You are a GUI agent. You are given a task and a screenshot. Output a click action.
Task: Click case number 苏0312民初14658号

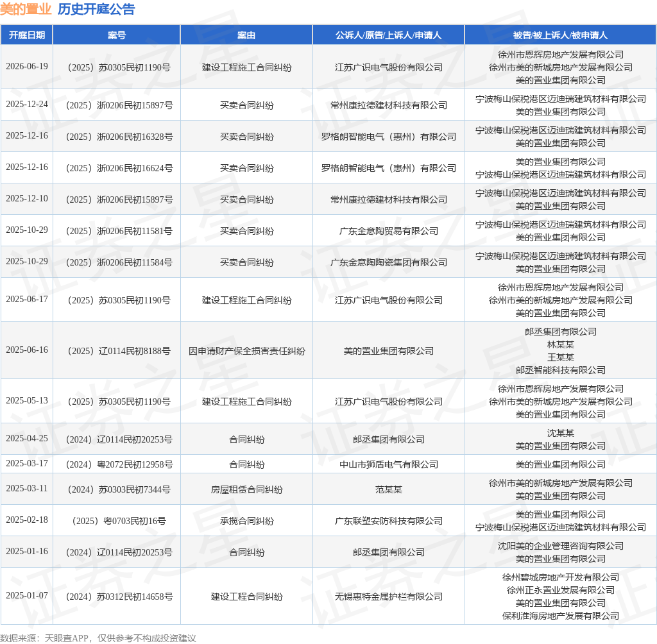[135, 597]
